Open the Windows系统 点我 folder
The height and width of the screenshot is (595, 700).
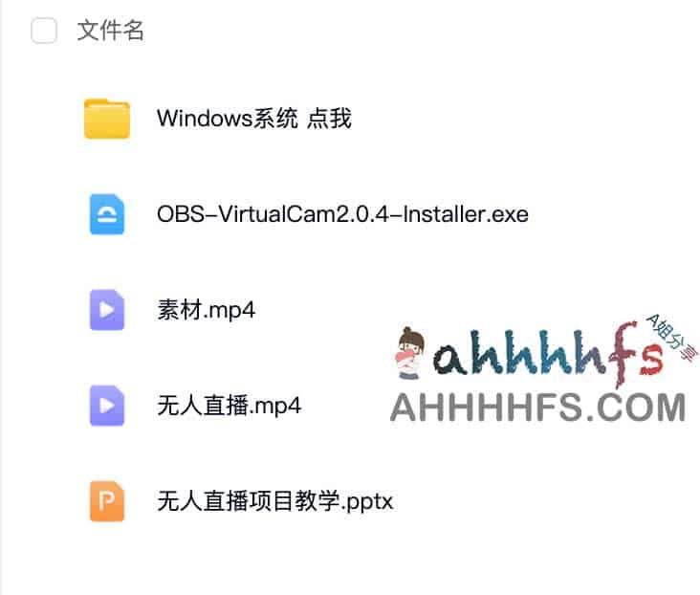[x=254, y=119]
